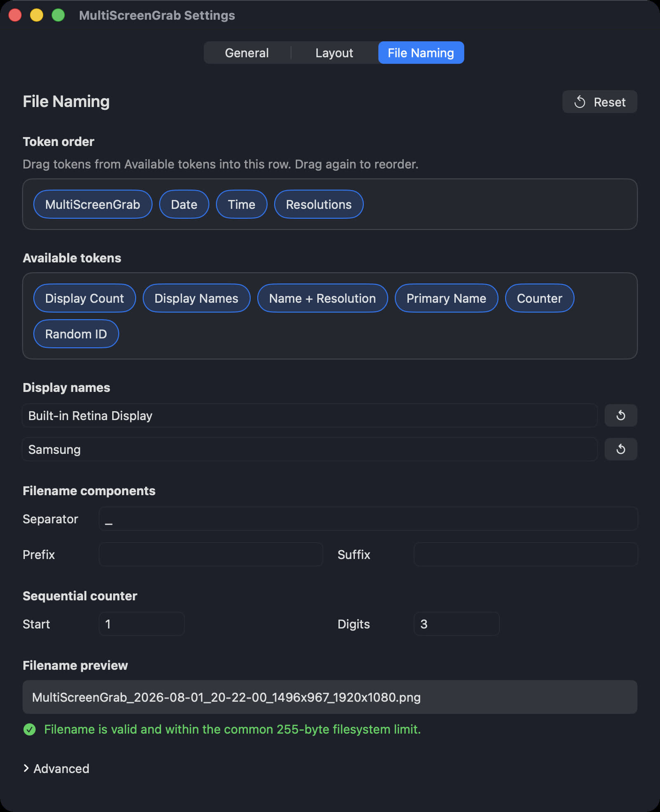Focus the counter Digits field

(x=457, y=624)
